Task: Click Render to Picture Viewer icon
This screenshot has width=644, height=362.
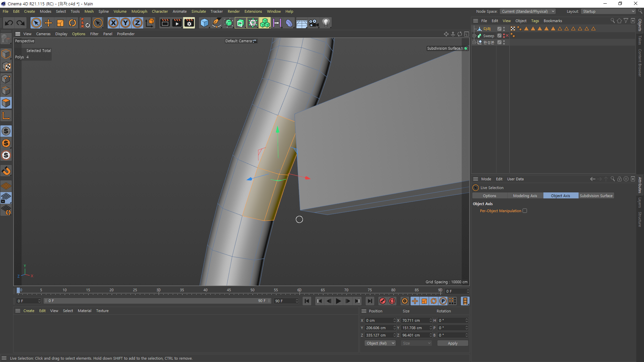Action: tap(177, 23)
